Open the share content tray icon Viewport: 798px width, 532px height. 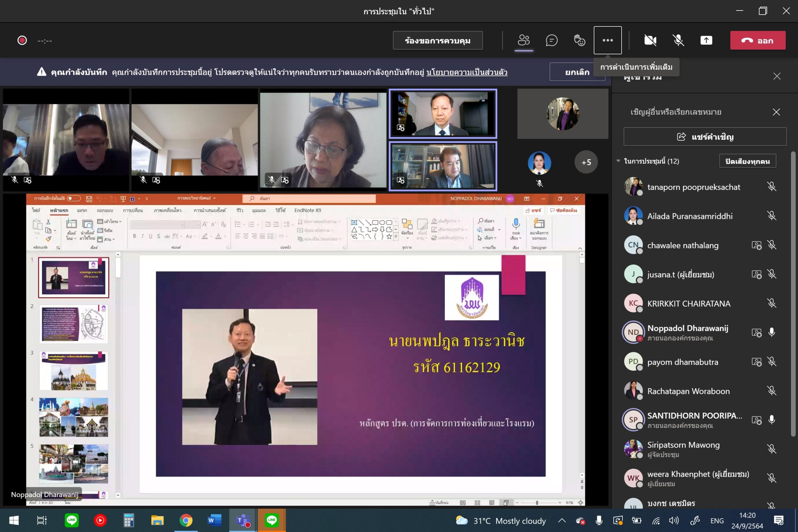coord(706,40)
